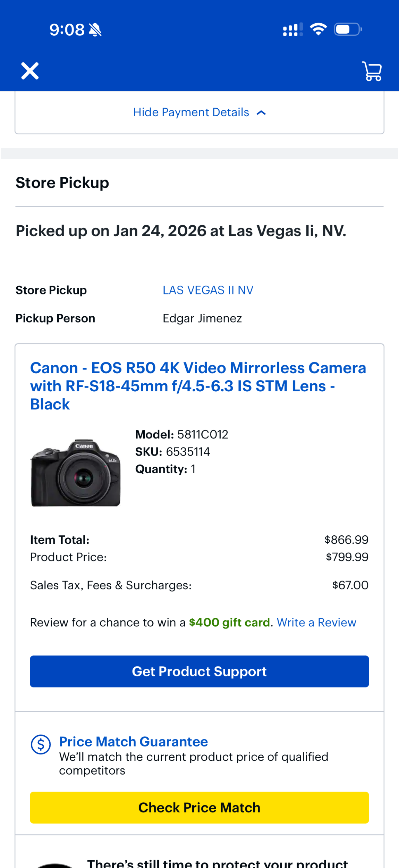
Task: Tap the Canon camera product thumbnail
Action: [x=76, y=473]
